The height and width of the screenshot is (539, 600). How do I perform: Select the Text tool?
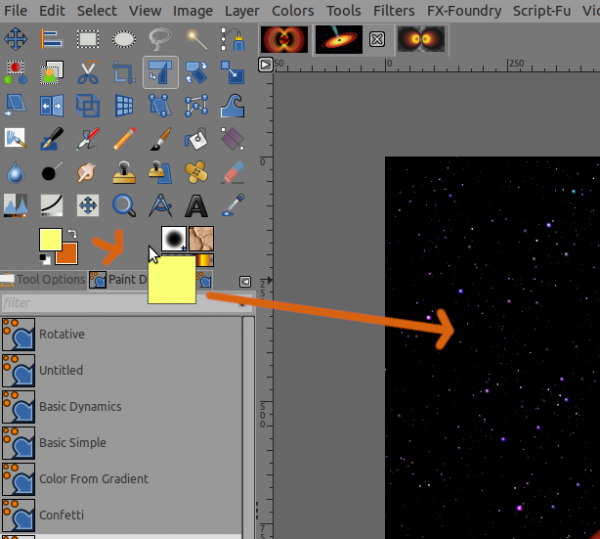click(x=196, y=206)
